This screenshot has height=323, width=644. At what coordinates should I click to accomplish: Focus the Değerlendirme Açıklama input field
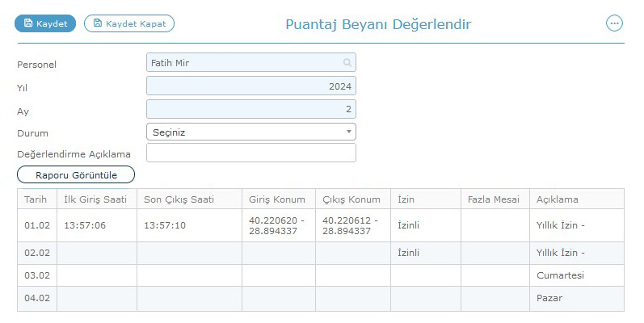click(251, 153)
